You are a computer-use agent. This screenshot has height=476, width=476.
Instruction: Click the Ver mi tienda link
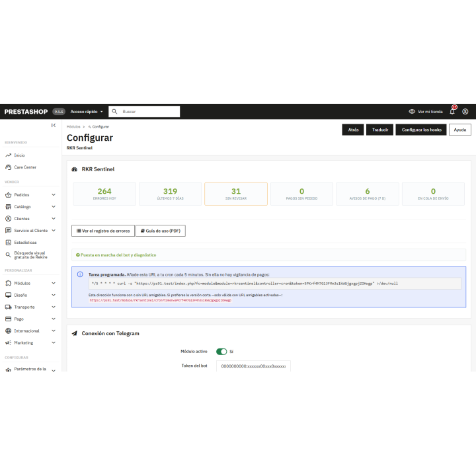click(430, 112)
